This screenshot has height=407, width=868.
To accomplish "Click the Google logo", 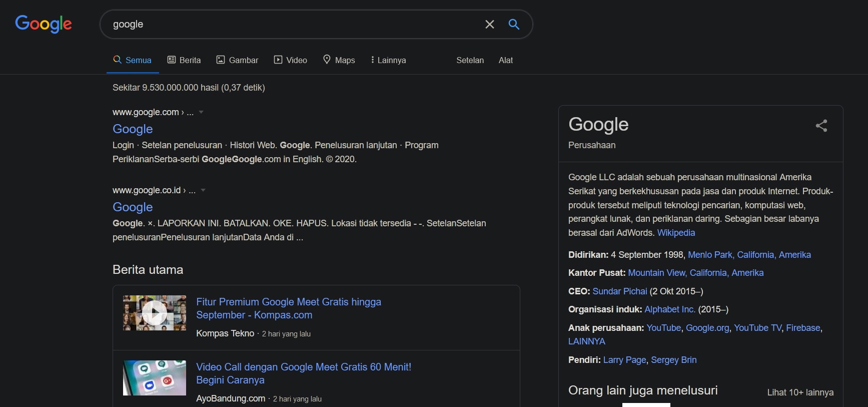I will point(44,24).
